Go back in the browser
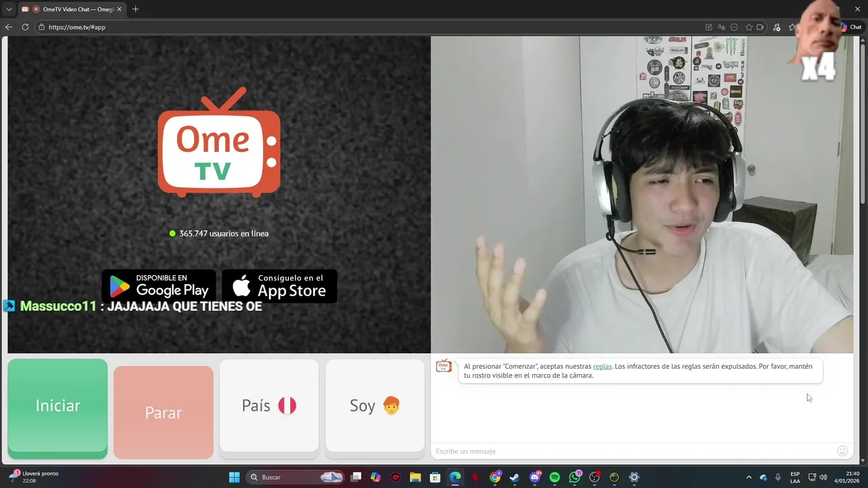This screenshot has height=488, width=868. pyautogui.click(x=9, y=27)
